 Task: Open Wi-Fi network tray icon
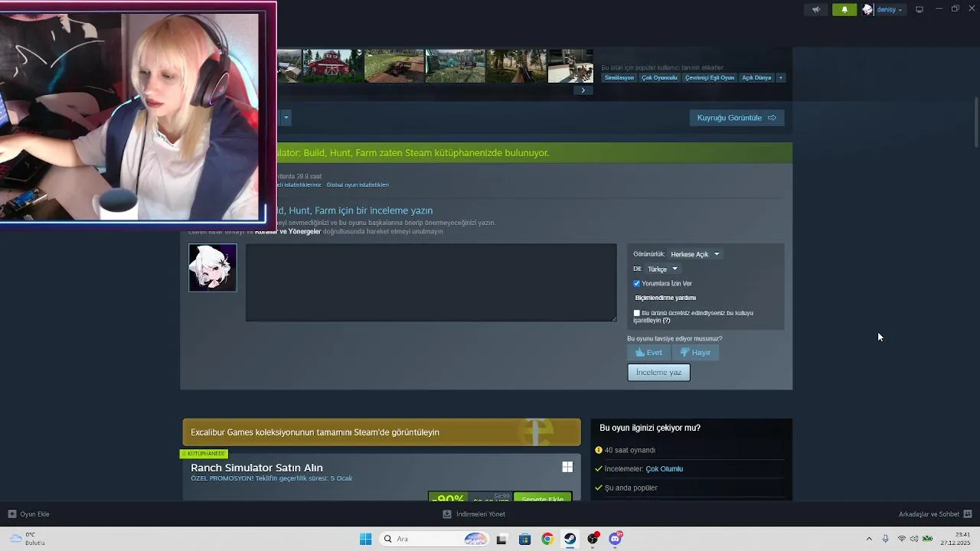[902, 539]
